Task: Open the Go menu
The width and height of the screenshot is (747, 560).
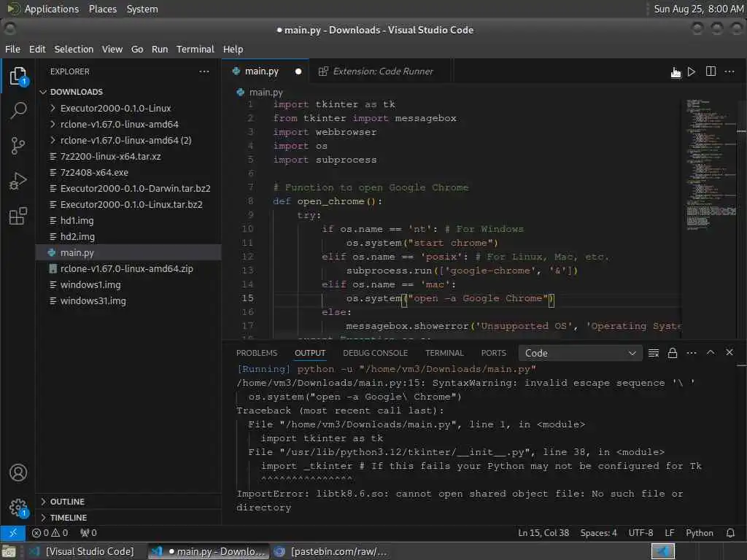Action: 137,49
